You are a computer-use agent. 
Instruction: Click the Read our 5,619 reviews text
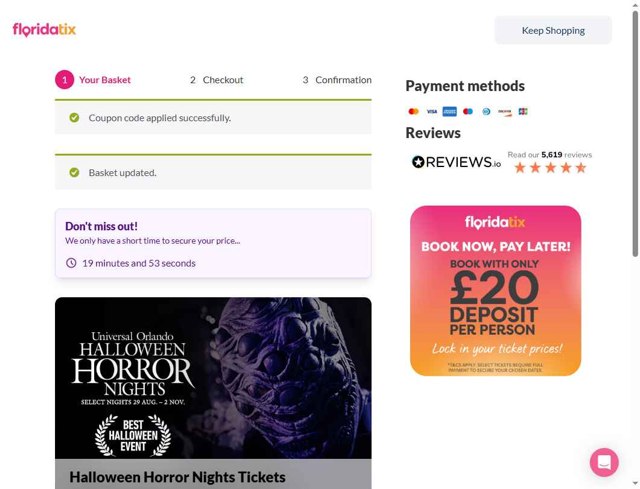coord(549,155)
